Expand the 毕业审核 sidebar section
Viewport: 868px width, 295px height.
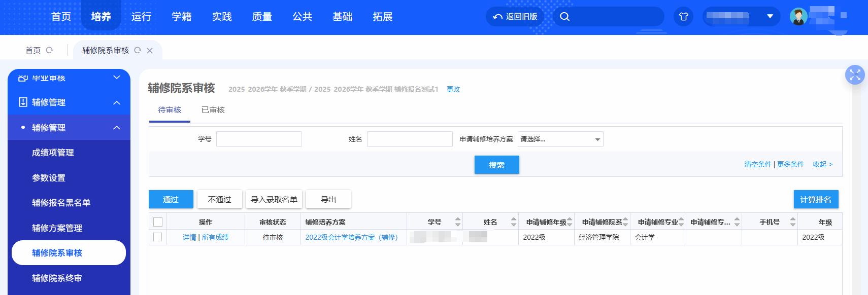(117, 78)
